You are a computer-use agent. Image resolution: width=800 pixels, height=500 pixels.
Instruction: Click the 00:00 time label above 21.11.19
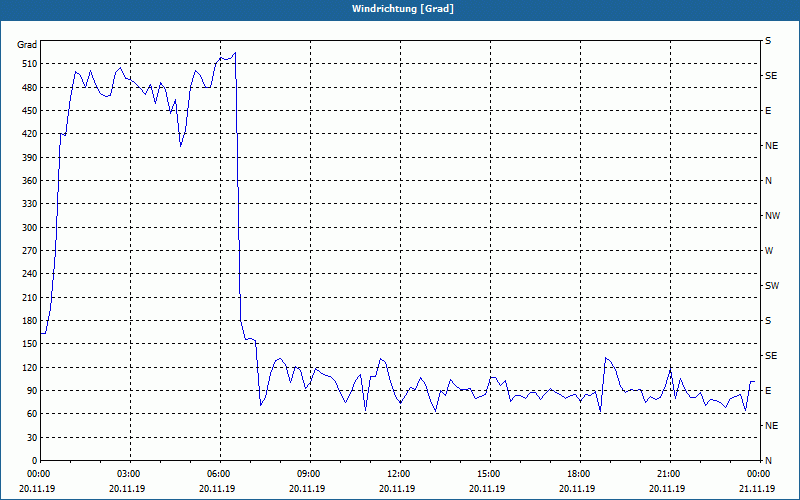(760, 474)
